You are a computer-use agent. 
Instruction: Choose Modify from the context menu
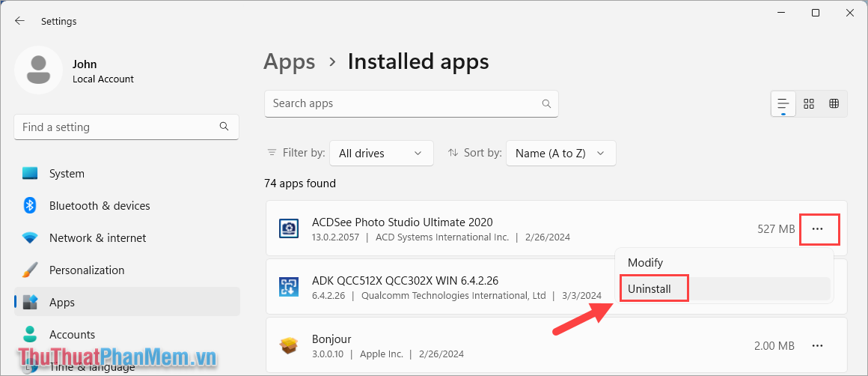646,262
